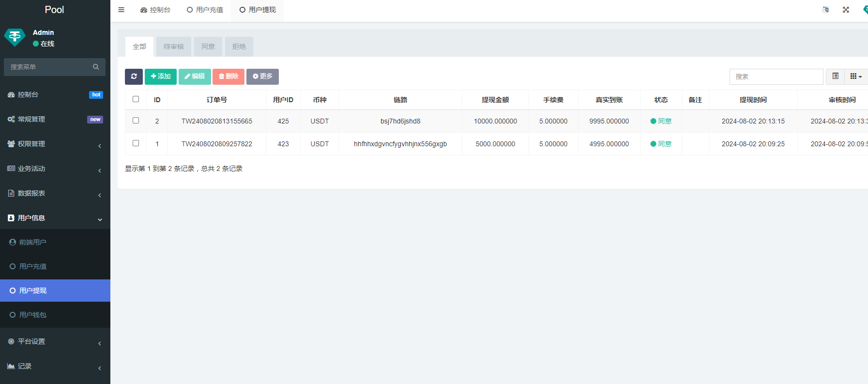
Task: Open 控制台 dashboard in sidebar
Action: pos(28,94)
